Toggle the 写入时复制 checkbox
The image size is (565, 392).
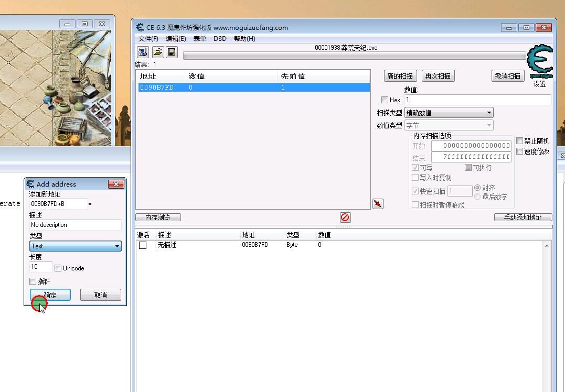(x=415, y=178)
